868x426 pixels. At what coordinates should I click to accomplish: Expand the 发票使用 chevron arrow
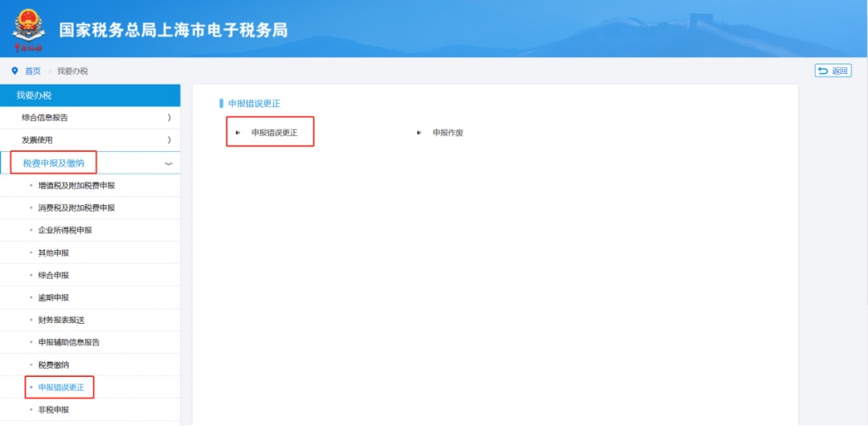(169, 140)
